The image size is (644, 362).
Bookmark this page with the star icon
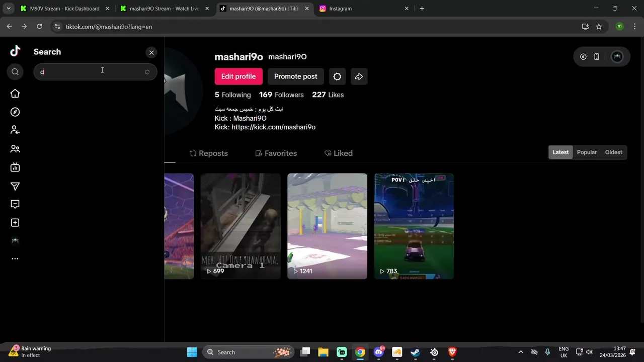[599, 27]
